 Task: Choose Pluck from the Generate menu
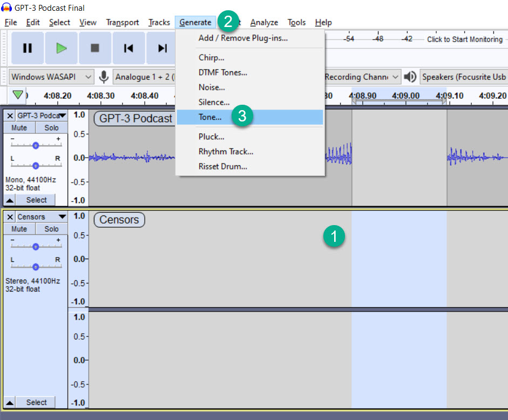[x=250, y=137]
